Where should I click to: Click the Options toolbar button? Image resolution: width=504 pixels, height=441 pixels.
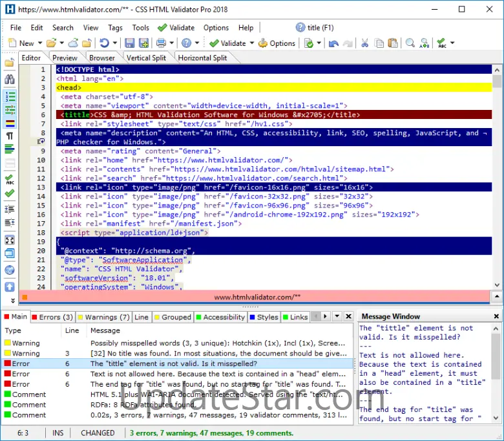point(277,43)
